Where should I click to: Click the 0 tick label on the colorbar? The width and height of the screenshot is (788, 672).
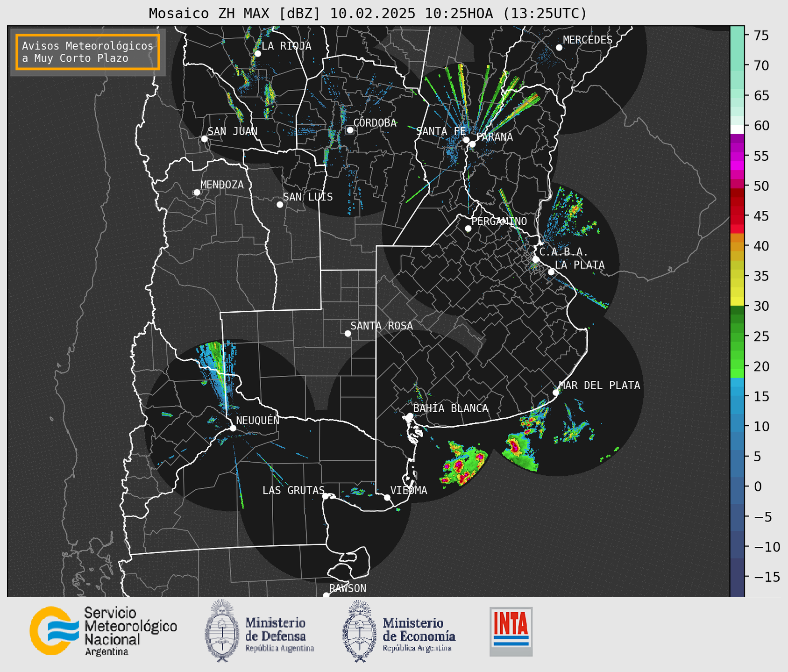758,487
